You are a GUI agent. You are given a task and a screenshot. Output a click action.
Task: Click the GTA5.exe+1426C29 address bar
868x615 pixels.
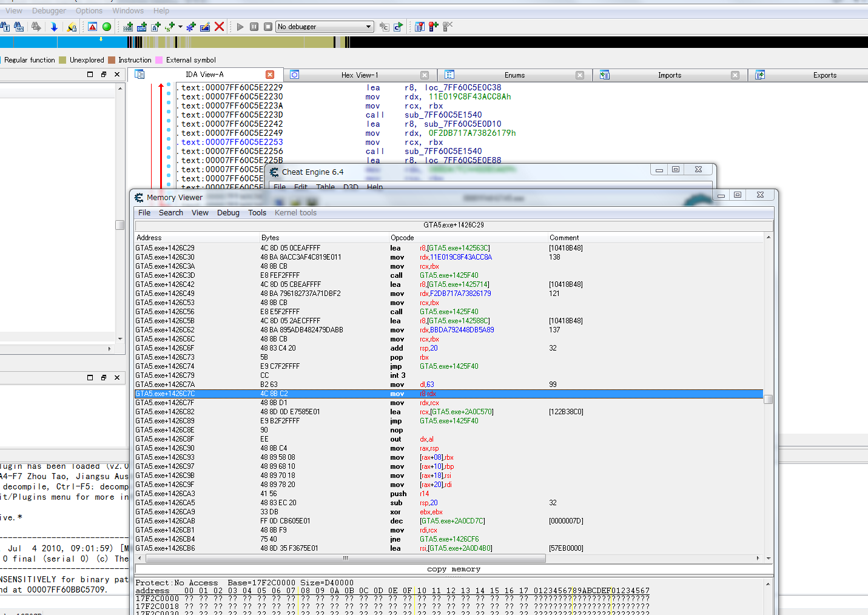point(454,225)
